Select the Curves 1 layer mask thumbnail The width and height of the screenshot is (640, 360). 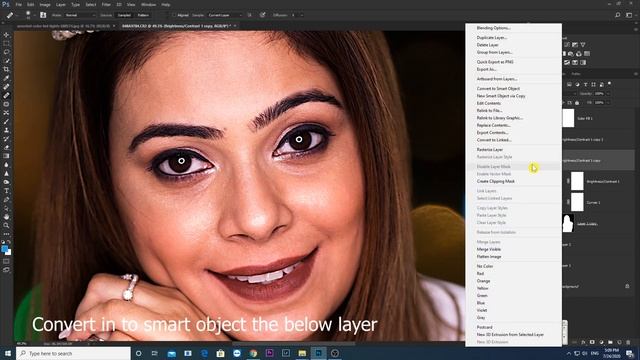click(x=577, y=202)
